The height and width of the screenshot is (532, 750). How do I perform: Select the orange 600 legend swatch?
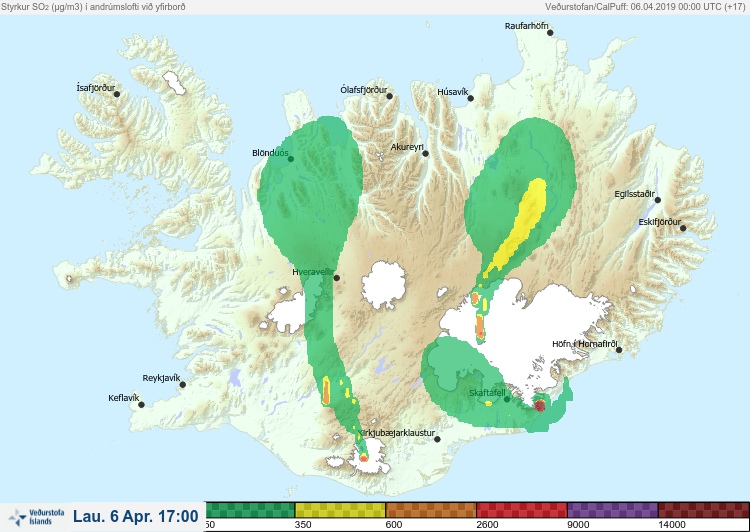click(x=431, y=510)
